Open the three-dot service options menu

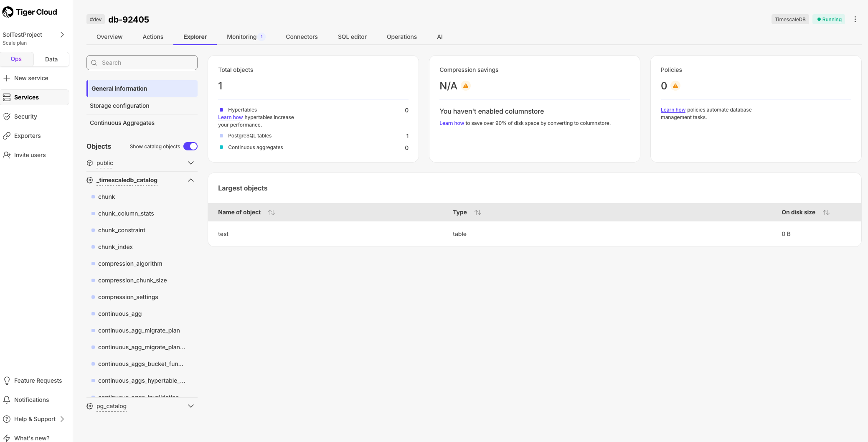855,19
